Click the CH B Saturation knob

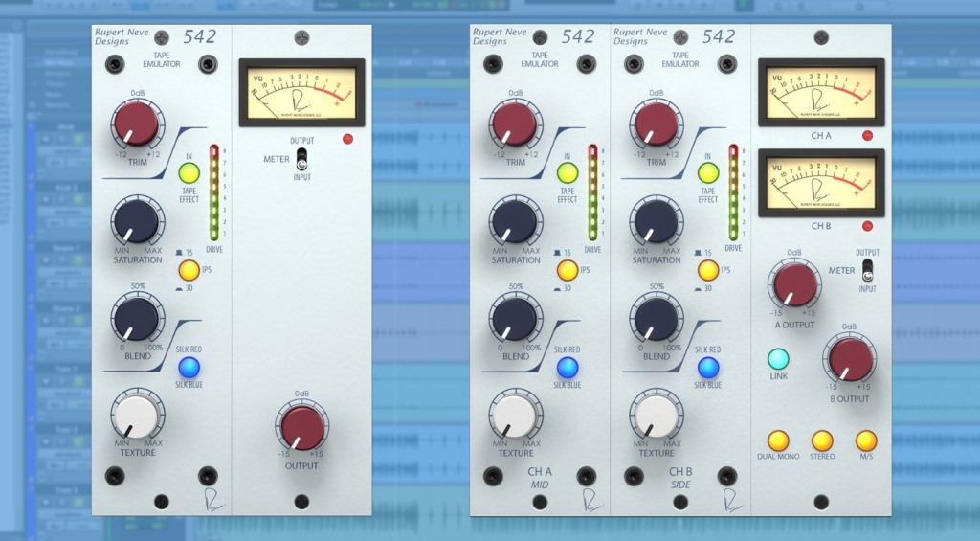(x=656, y=221)
